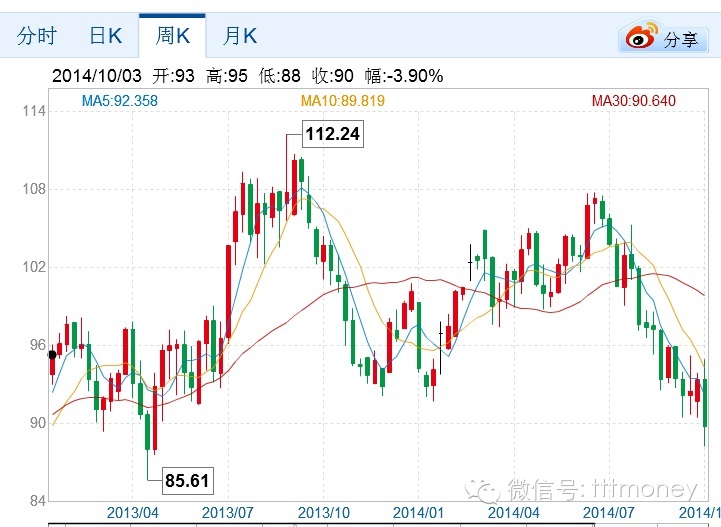721x527 pixels.
Task: Click the 收:90 close price value
Action: [333, 76]
